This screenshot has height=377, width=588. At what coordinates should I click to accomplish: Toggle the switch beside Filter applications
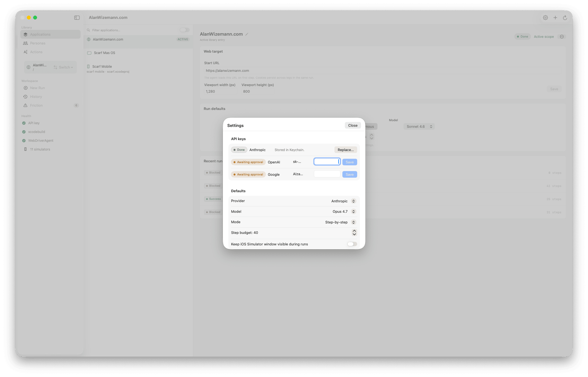coord(184,30)
